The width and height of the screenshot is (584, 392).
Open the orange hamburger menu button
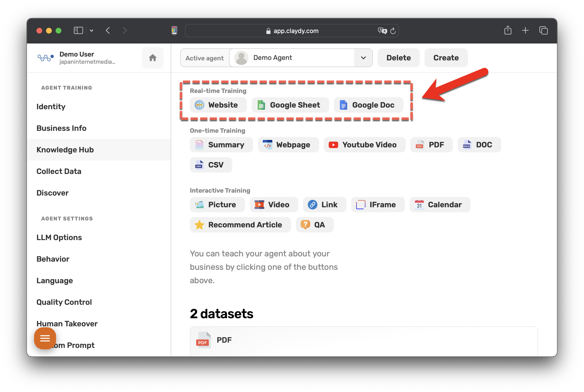click(45, 338)
